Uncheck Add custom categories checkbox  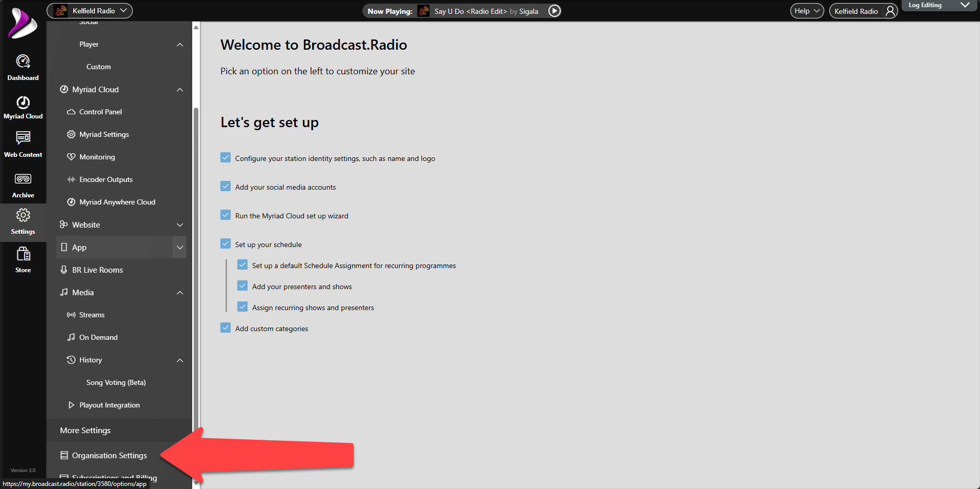[226, 328]
